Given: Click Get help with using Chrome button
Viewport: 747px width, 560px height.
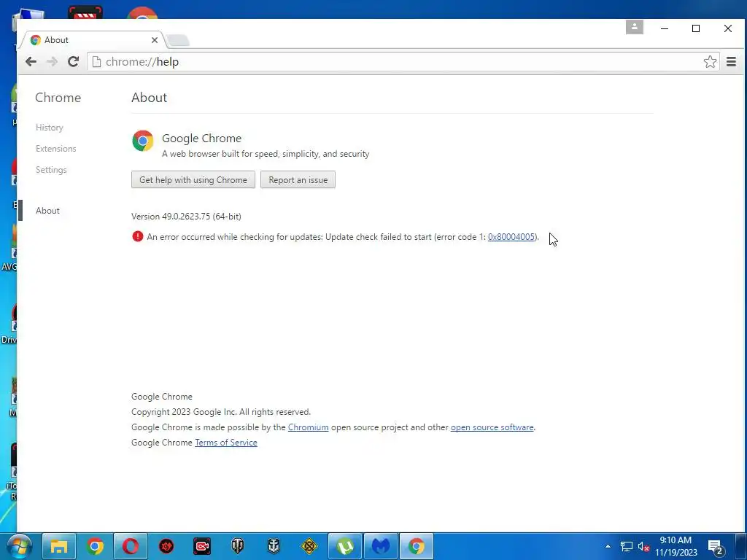Looking at the screenshot, I should [x=193, y=179].
